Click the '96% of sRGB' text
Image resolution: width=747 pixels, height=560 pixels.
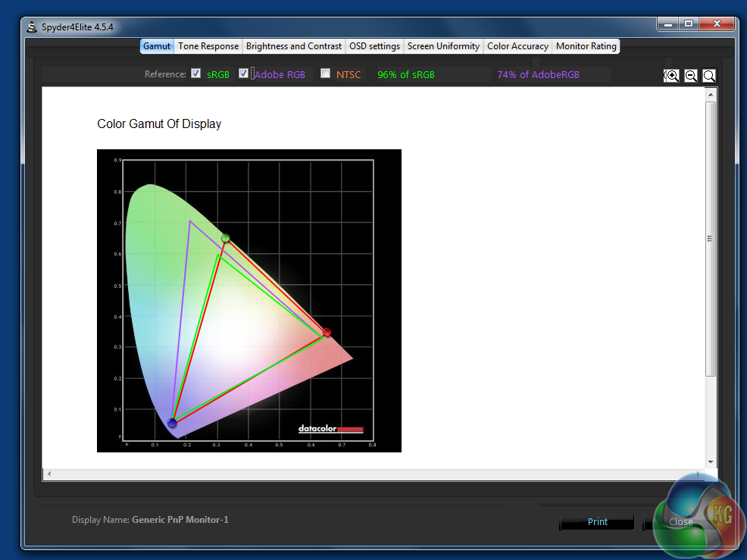tap(406, 75)
